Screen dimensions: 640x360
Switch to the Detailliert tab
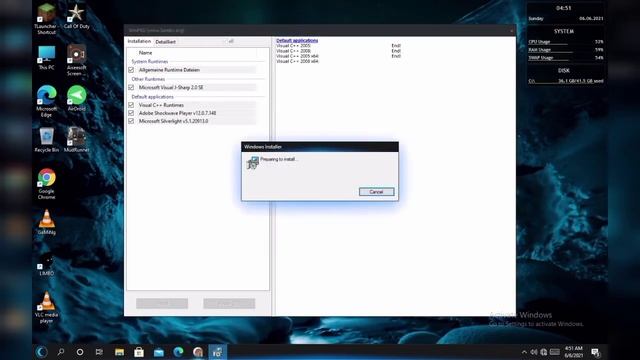pyautogui.click(x=166, y=42)
